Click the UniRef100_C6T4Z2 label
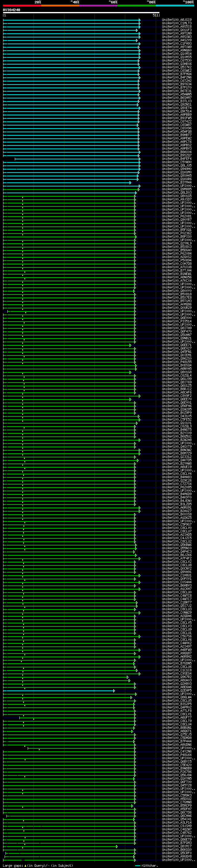The width and height of the screenshot is (197, 868). [177, 122]
